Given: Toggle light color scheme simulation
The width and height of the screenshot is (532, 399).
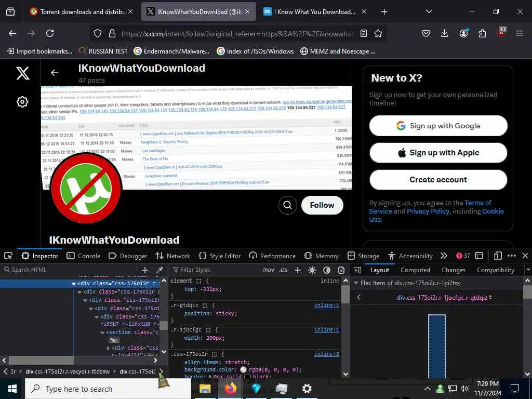Looking at the screenshot, I should click(x=312, y=270).
